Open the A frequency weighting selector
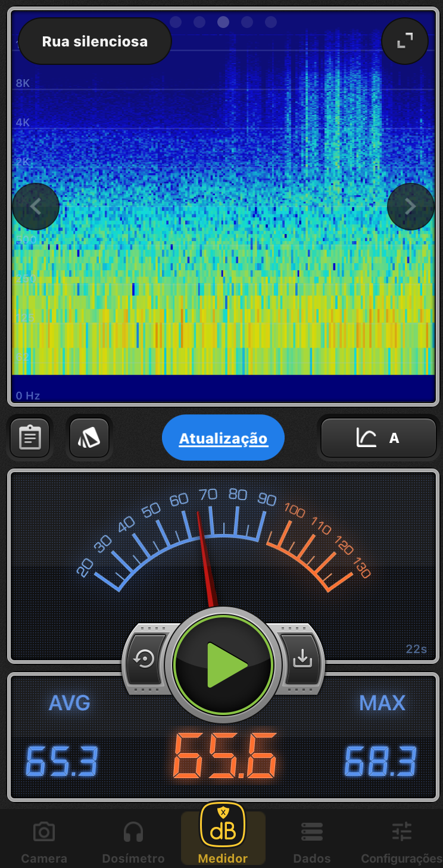The image size is (443, 868). 379,438
